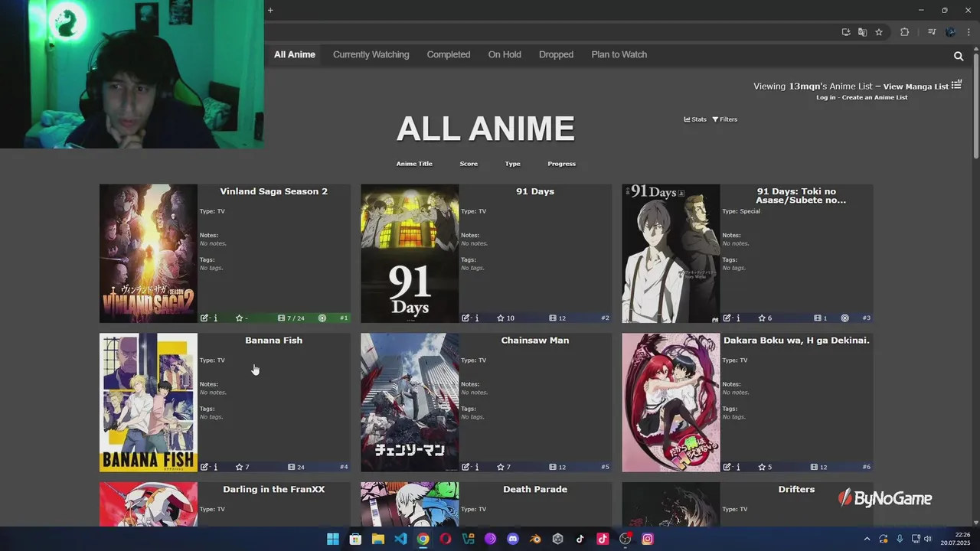The image size is (980, 551).
Task: Switch to the Dropped tab
Action: pyautogui.click(x=556, y=54)
